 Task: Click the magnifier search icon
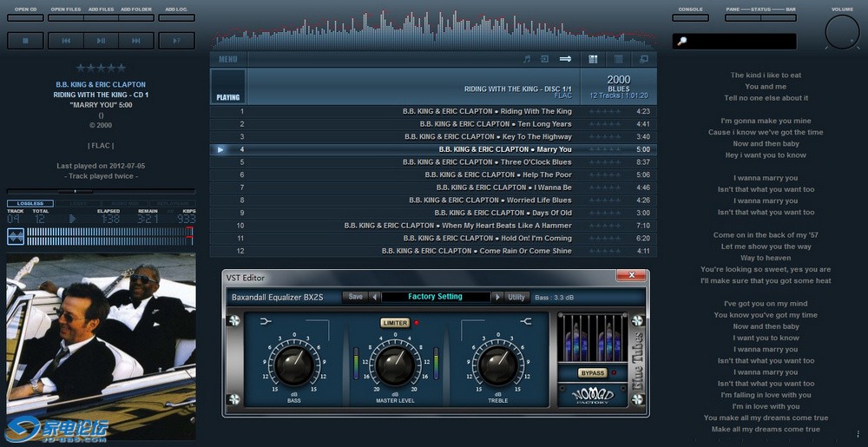pyautogui.click(x=682, y=41)
